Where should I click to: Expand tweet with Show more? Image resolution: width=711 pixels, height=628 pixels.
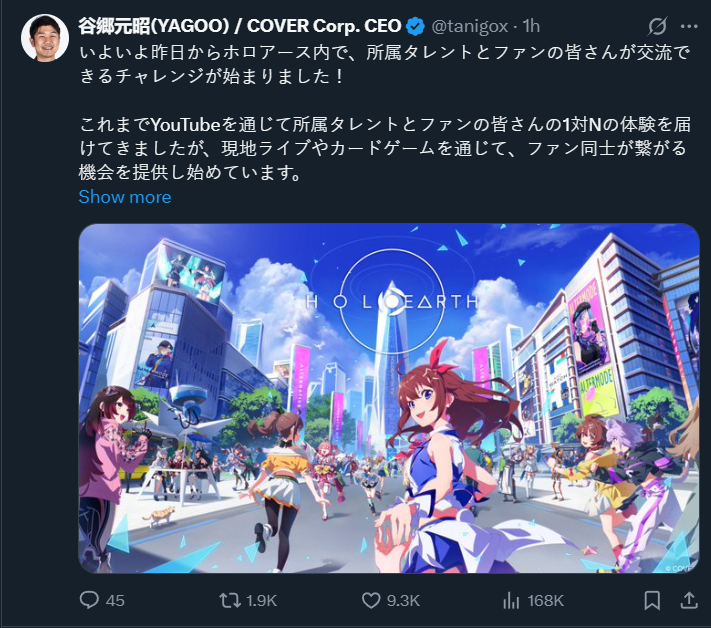point(125,197)
